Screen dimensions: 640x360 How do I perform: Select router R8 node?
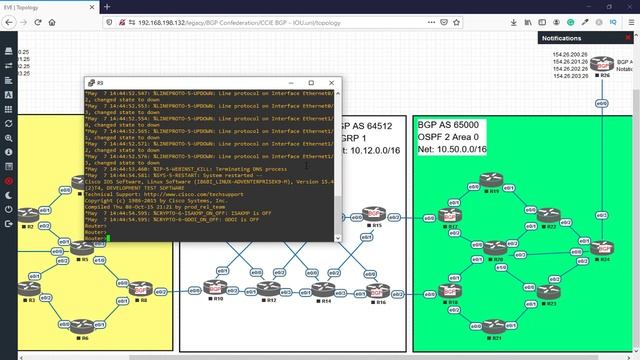click(141, 289)
